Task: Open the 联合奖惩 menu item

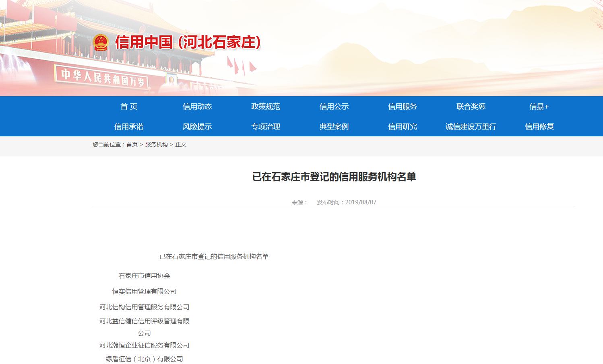Action: click(x=471, y=106)
